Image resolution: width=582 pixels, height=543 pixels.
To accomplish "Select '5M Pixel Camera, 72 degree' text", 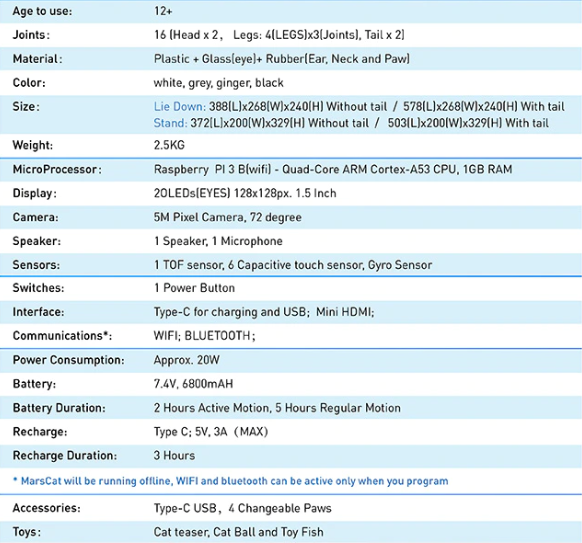I will [x=228, y=217].
